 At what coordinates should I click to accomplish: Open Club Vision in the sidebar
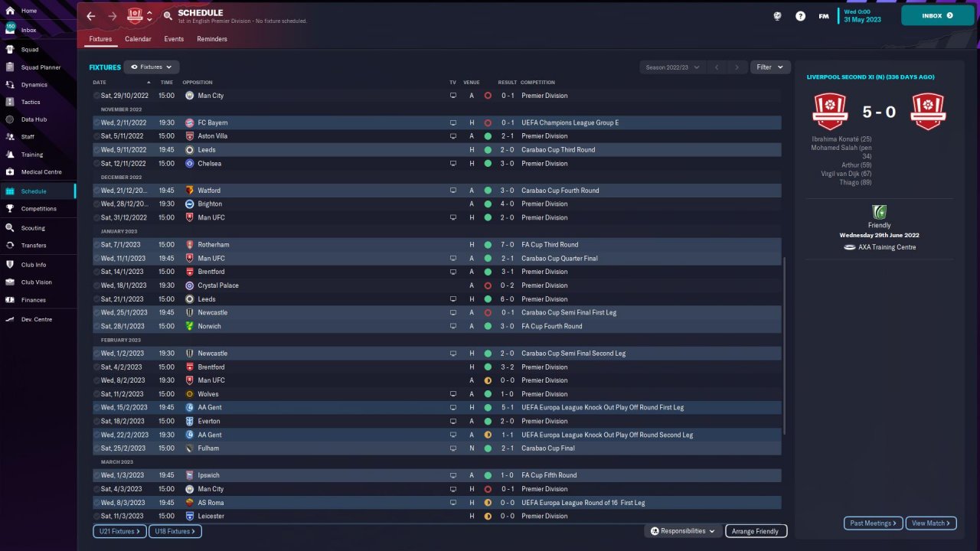pos(37,282)
